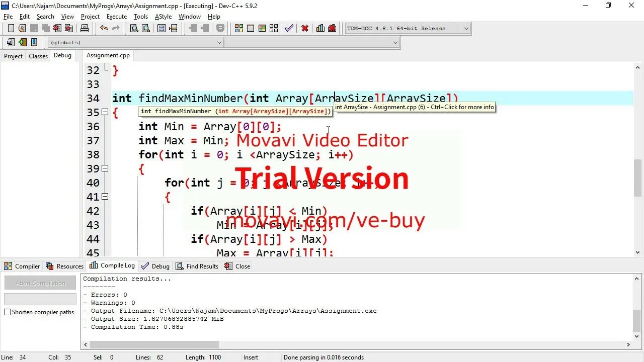Click the Debug checkmark toolbar icon
644x362 pixels.
(289, 28)
